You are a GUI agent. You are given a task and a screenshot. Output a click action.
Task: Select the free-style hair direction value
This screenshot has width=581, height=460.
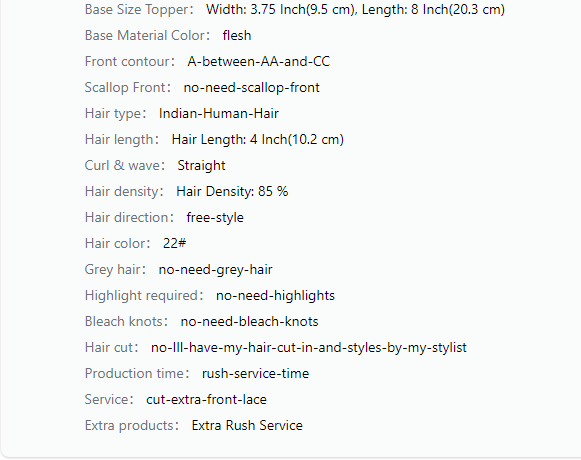coord(215,218)
